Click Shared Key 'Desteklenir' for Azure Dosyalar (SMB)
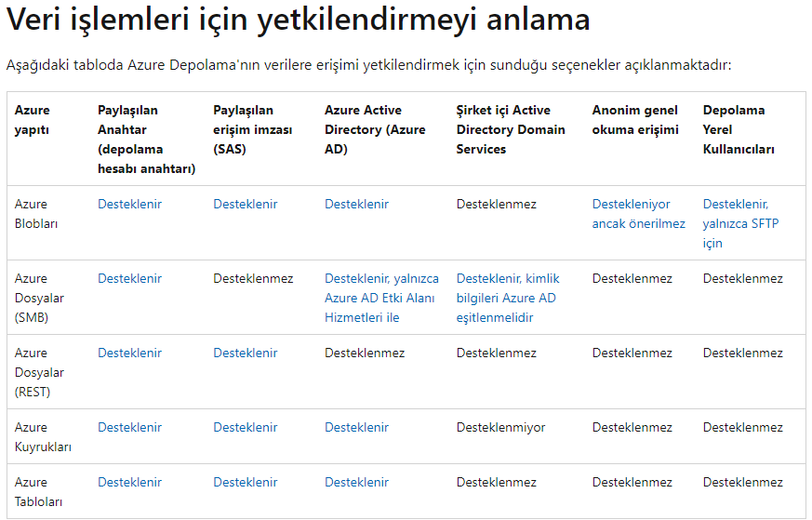 pos(129,278)
